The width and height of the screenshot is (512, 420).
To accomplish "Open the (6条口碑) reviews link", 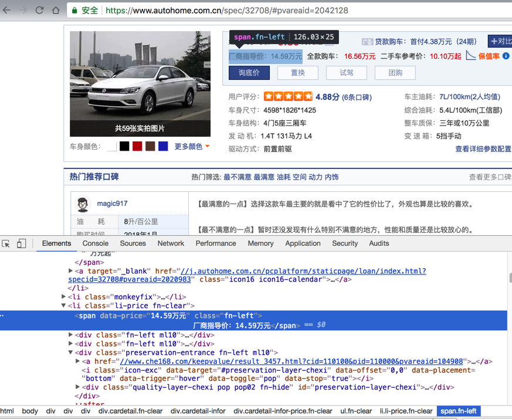I will (x=357, y=97).
